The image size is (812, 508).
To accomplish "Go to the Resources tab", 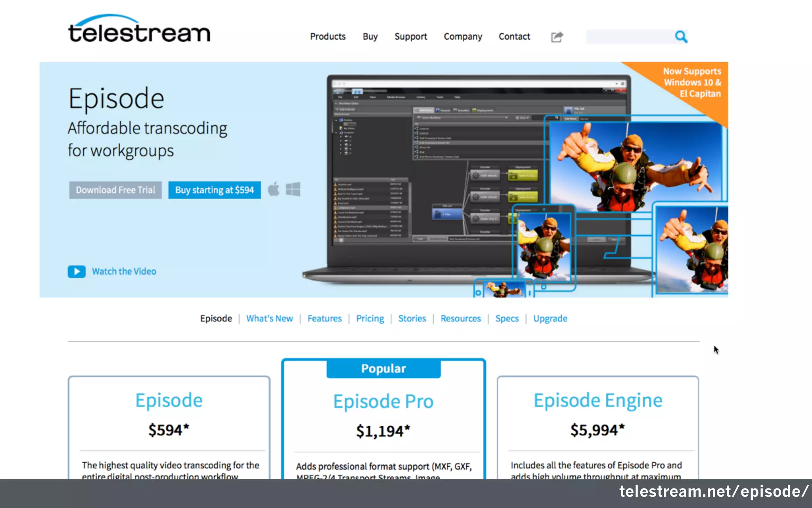I will (x=461, y=319).
